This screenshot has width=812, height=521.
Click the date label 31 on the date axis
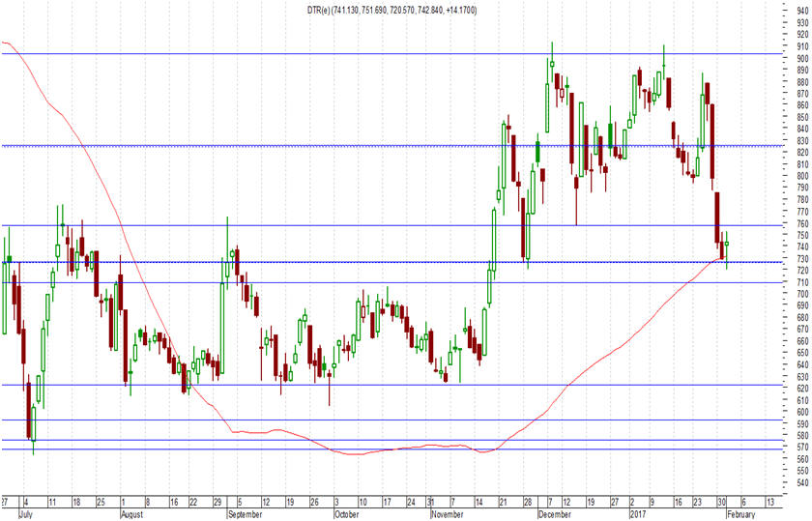click(431, 502)
